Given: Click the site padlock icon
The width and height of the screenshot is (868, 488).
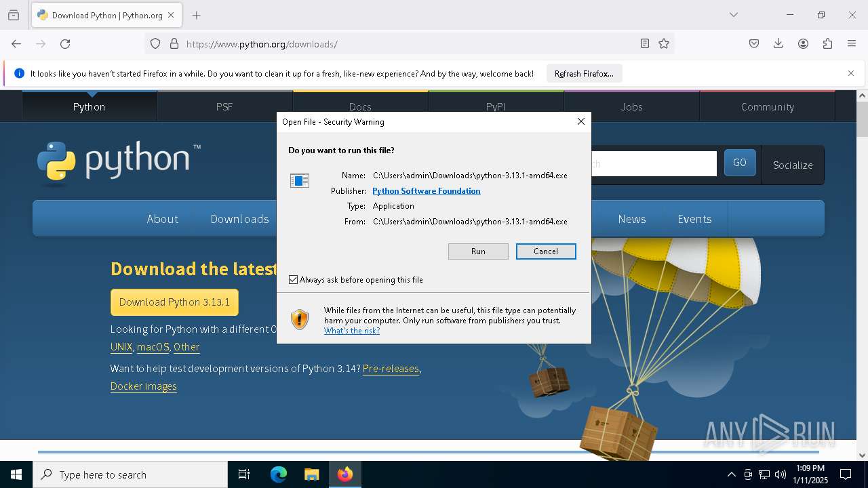Looking at the screenshot, I should pos(174,44).
